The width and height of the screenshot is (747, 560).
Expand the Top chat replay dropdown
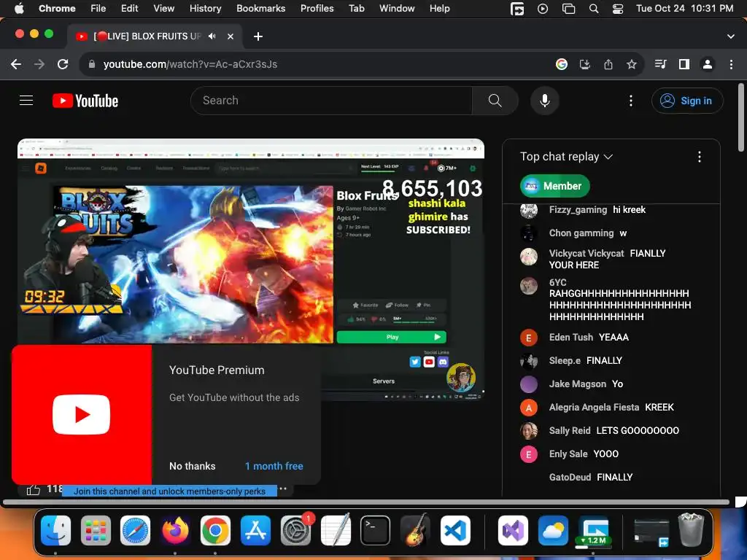[566, 157]
